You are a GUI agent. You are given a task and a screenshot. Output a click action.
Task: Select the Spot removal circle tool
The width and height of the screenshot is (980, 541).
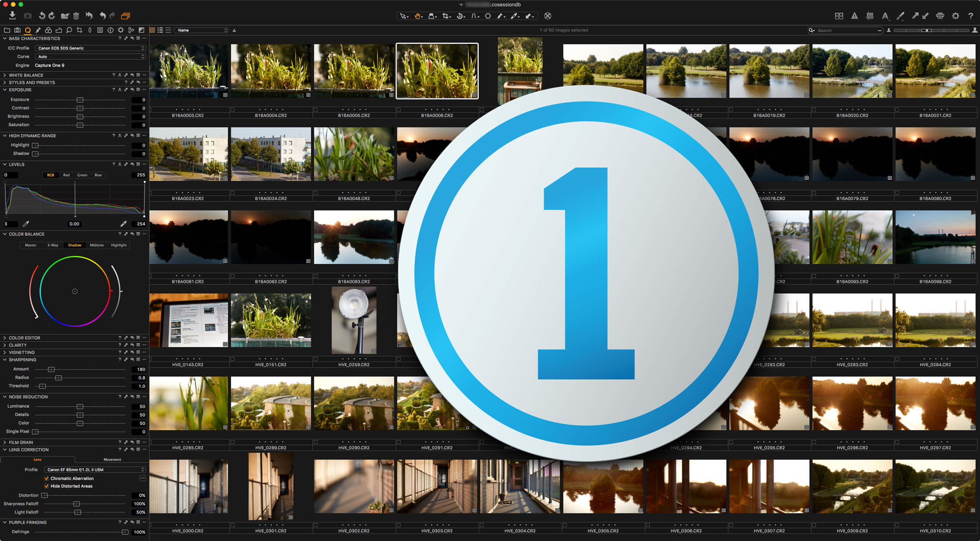click(488, 16)
